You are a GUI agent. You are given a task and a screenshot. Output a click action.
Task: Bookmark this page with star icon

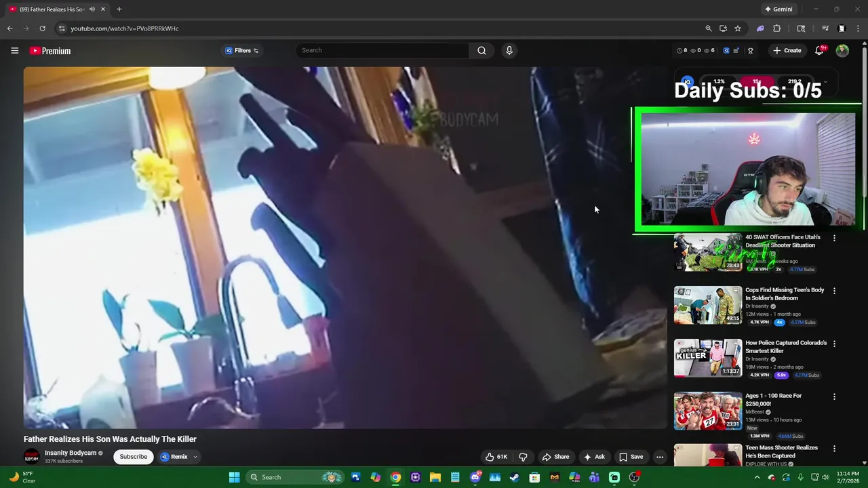coord(738,28)
